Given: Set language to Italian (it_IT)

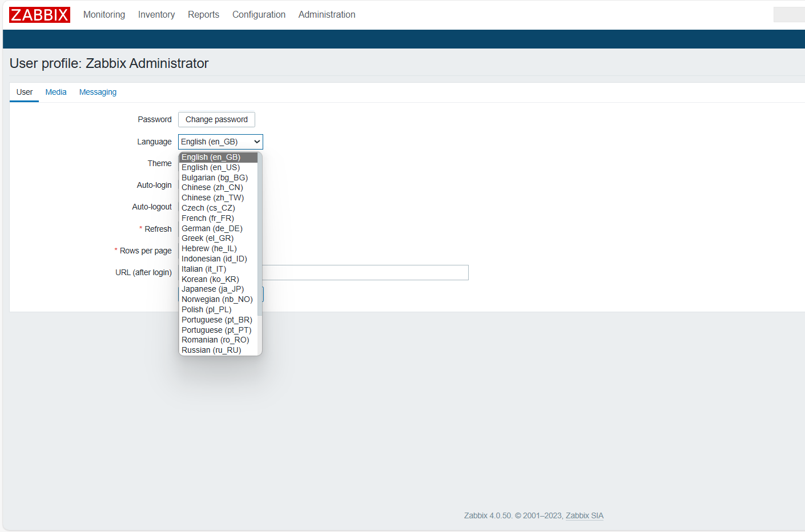Looking at the screenshot, I should point(218,269).
